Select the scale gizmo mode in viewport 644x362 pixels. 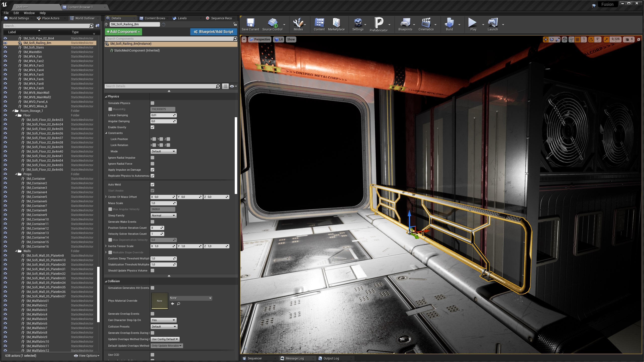click(x=558, y=39)
